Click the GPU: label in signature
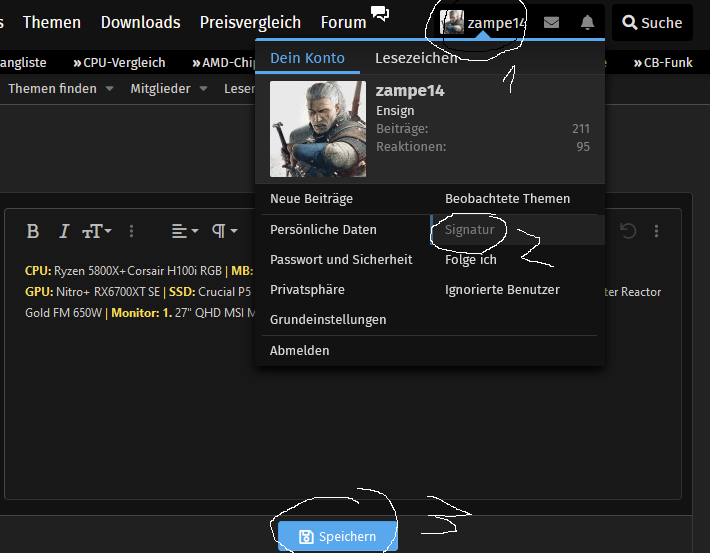 pos(39,292)
